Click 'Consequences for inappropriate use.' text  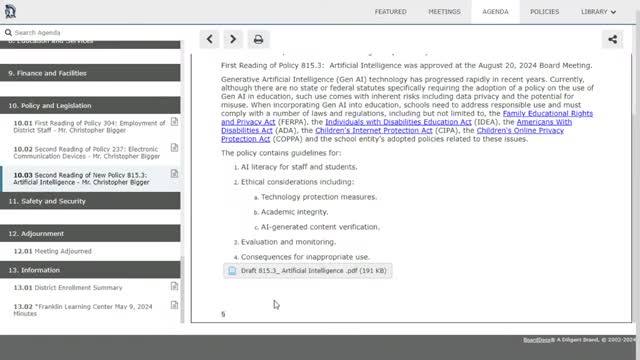coord(305,257)
